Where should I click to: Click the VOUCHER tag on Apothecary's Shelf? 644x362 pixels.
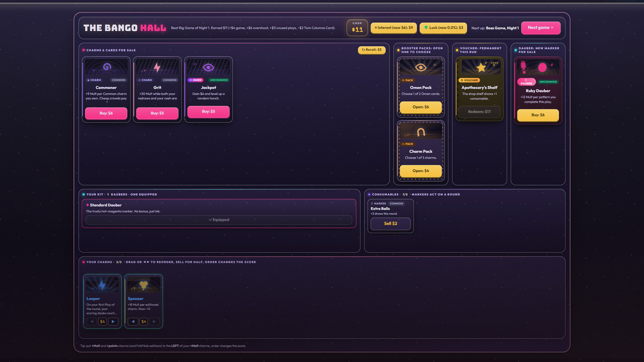coord(469,80)
